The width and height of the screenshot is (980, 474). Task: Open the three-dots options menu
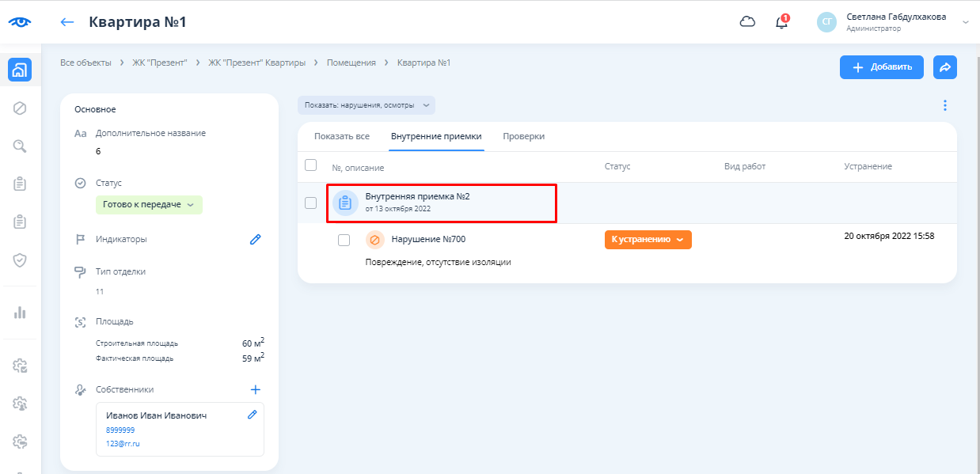click(x=944, y=105)
